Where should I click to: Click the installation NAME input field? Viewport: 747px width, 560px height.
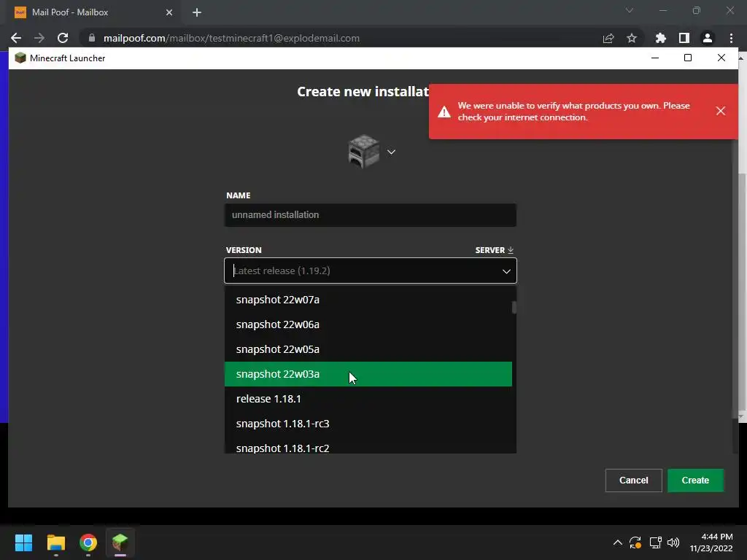click(370, 215)
